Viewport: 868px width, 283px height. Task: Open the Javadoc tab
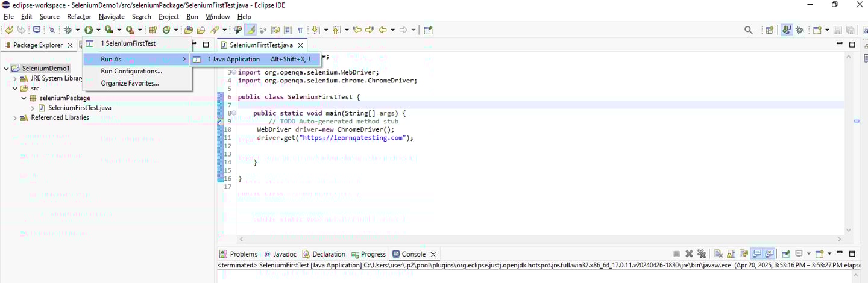pyautogui.click(x=280, y=254)
